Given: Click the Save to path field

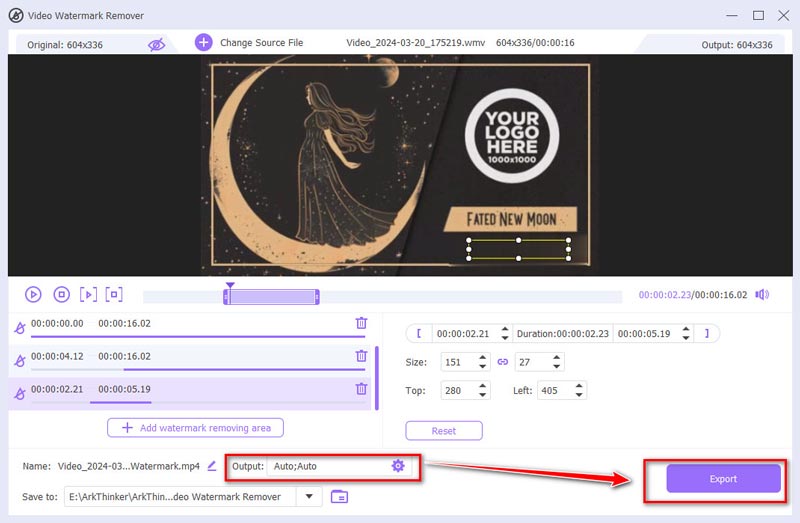Looking at the screenshot, I should coord(180,496).
